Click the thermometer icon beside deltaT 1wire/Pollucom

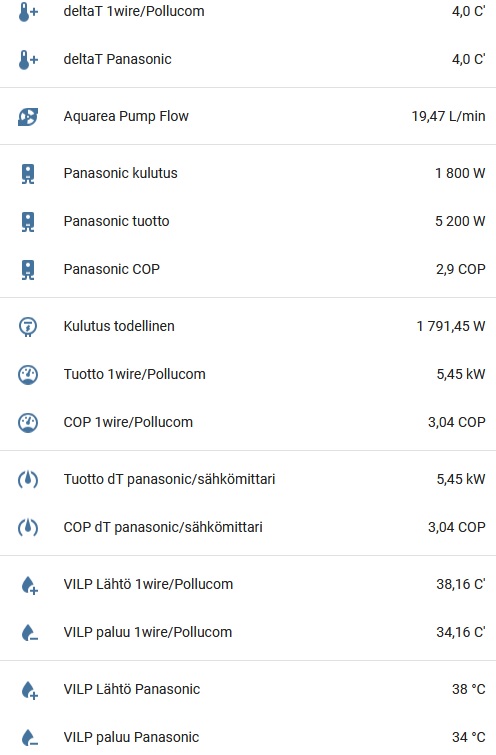pyautogui.click(x=28, y=12)
